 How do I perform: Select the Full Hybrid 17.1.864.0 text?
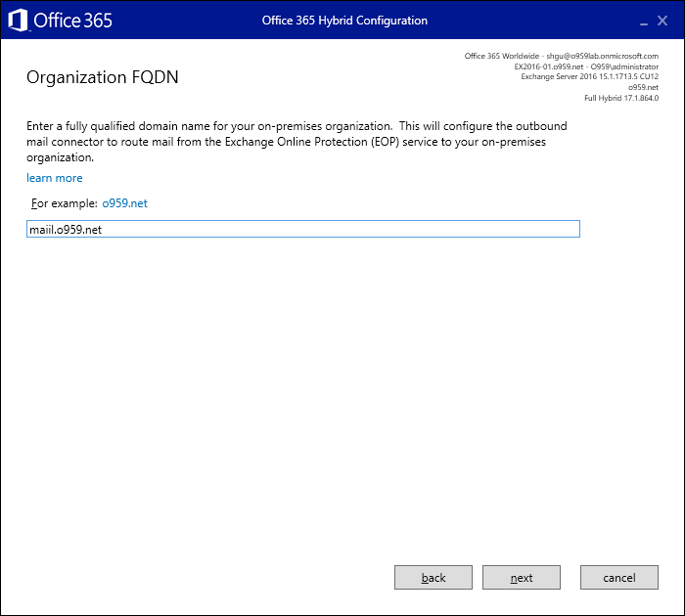[x=621, y=98]
